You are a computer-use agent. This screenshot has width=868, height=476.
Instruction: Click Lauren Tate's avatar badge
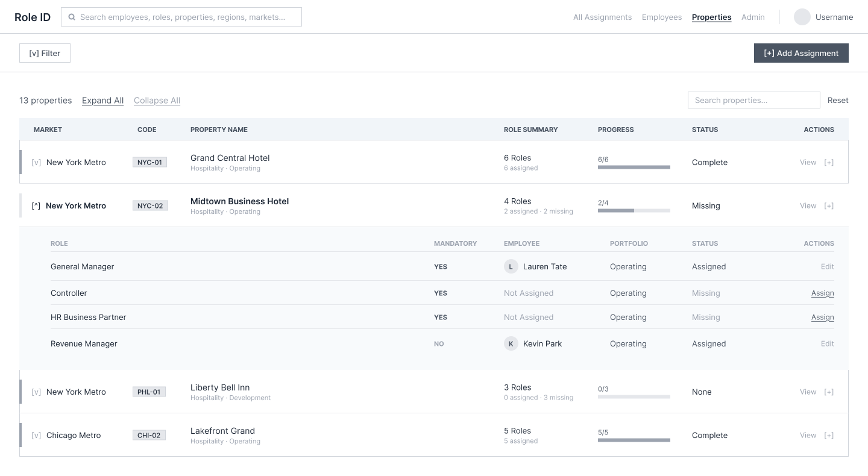click(511, 266)
